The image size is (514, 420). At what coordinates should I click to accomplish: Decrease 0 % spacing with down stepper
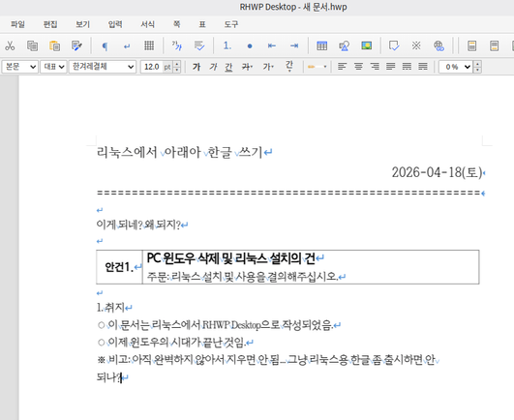tap(477, 70)
